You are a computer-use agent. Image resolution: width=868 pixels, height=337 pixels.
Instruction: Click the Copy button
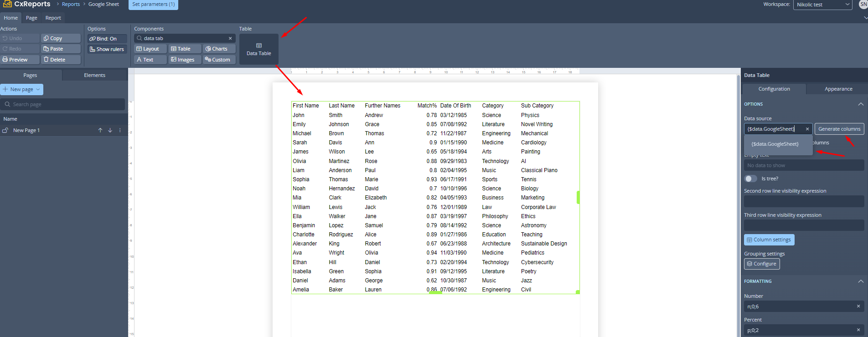click(x=61, y=38)
